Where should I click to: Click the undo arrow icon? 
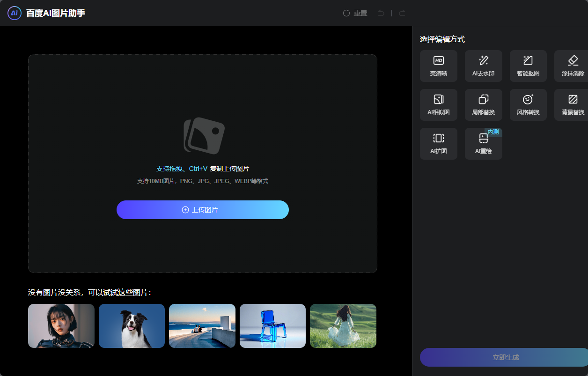pos(381,13)
